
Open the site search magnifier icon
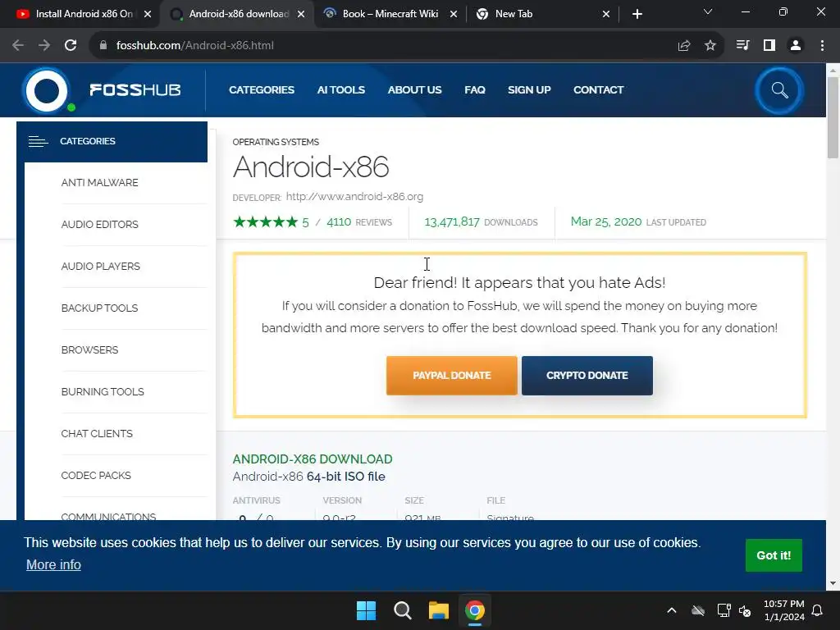[779, 90]
